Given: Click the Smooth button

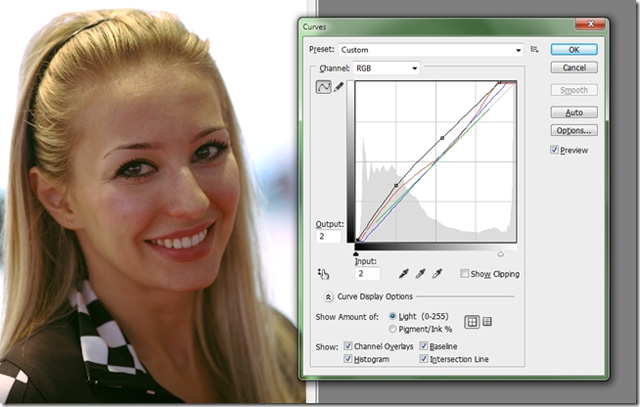Looking at the screenshot, I should pyautogui.click(x=574, y=90).
